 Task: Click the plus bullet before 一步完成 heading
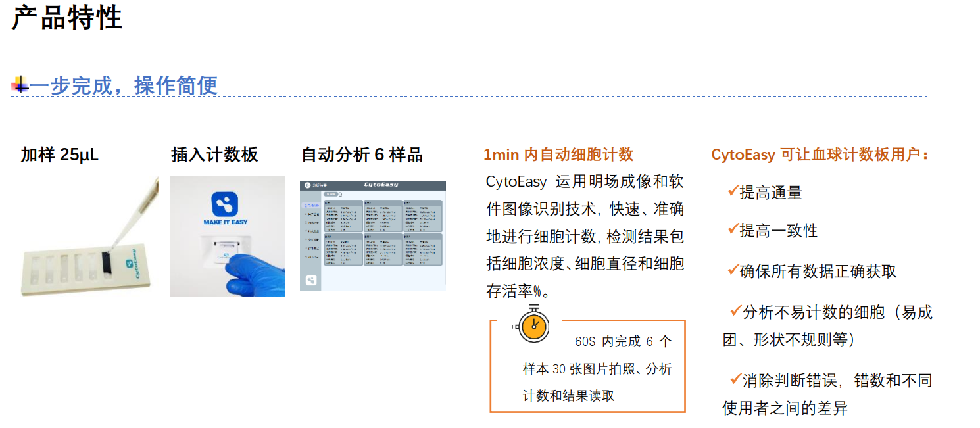pos(19,84)
